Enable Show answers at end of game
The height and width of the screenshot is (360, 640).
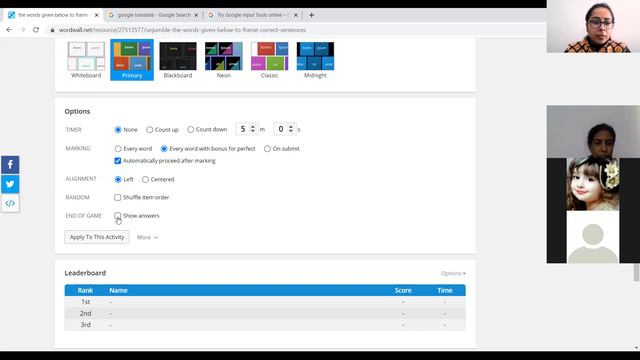pyautogui.click(x=118, y=216)
